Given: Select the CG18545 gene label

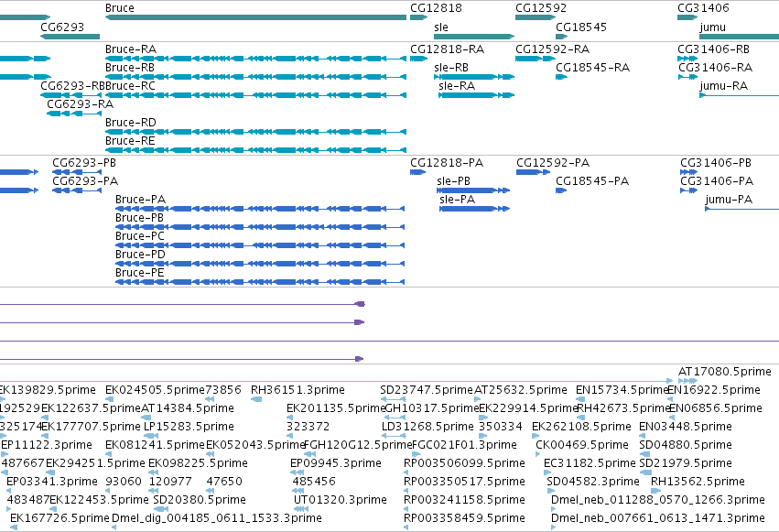Looking at the screenshot, I should (x=580, y=27).
